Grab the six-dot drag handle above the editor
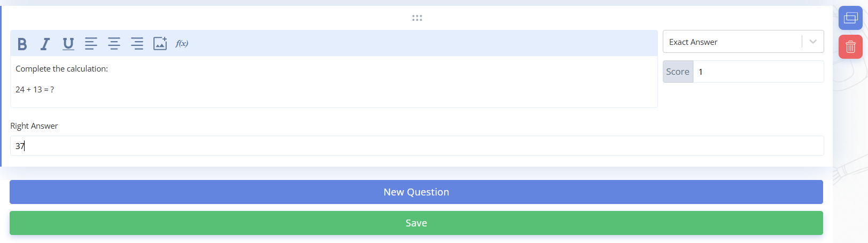Screen dimensions: 868x243 point(417,18)
